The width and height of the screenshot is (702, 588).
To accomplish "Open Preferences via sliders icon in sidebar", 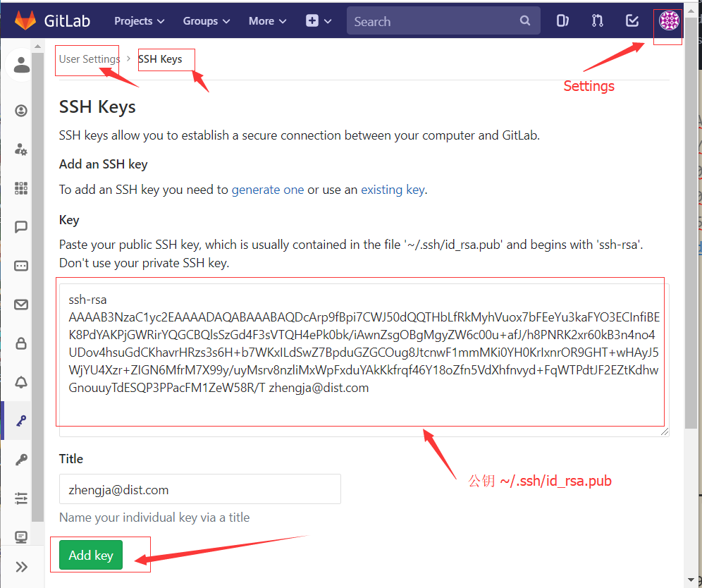I will point(20,498).
